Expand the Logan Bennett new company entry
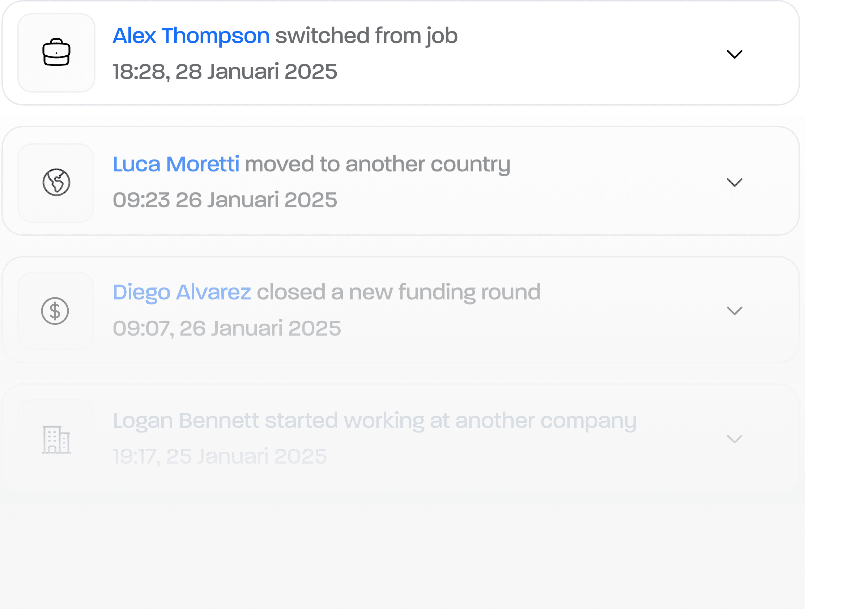 (735, 439)
